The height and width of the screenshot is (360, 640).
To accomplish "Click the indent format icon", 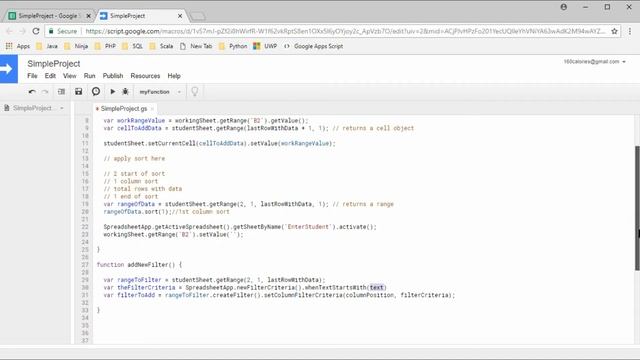I will [x=61, y=92].
